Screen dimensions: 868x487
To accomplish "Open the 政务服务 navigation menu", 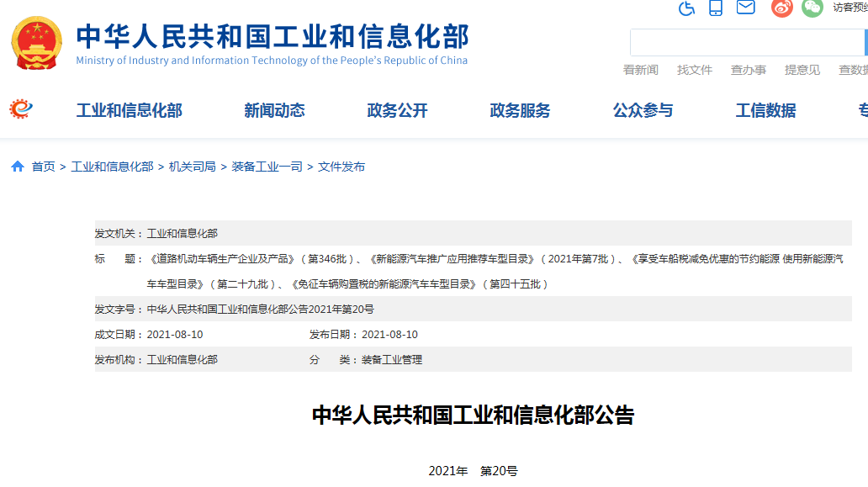I will pyautogui.click(x=521, y=111).
